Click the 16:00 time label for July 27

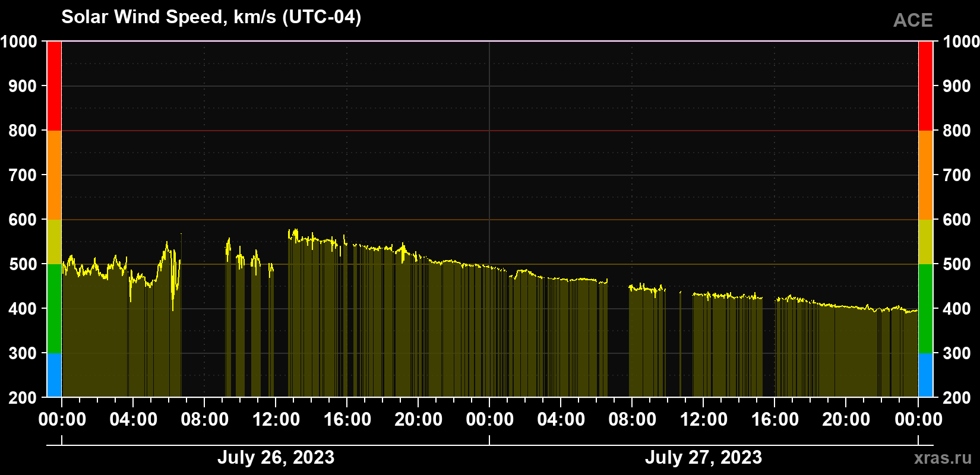[x=774, y=420]
